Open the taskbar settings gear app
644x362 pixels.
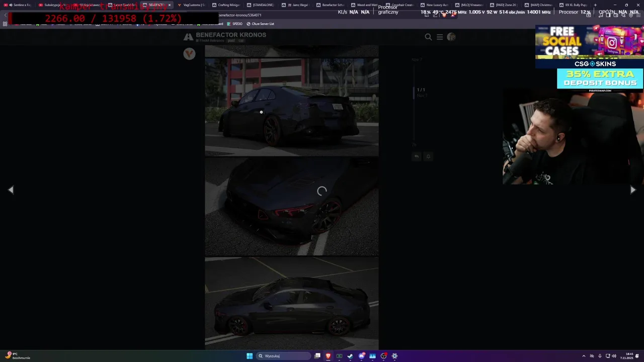click(x=394, y=356)
